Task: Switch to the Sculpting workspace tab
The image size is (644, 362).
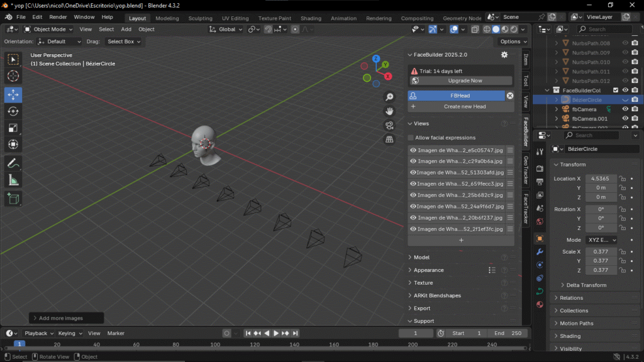Action: click(200, 18)
